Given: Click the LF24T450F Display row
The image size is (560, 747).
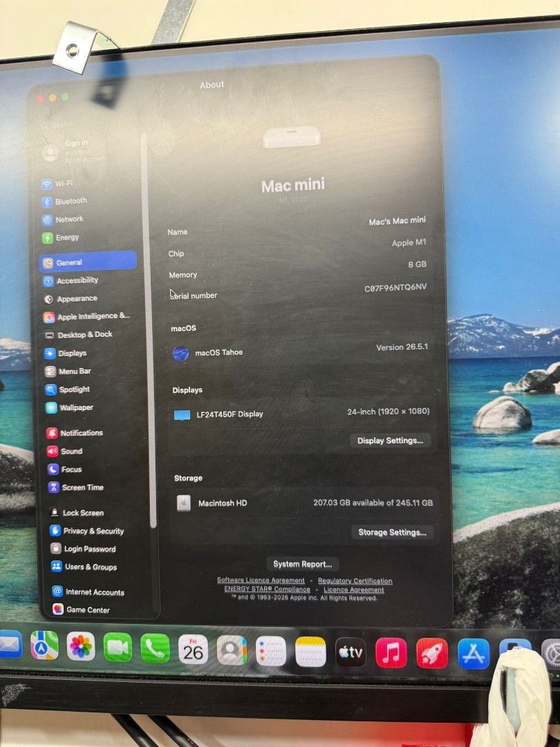Looking at the screenshot, I should (x=302, y=413).
